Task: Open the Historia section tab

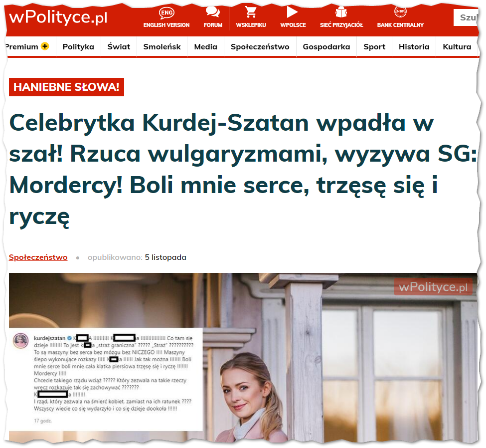Action: 414,47
